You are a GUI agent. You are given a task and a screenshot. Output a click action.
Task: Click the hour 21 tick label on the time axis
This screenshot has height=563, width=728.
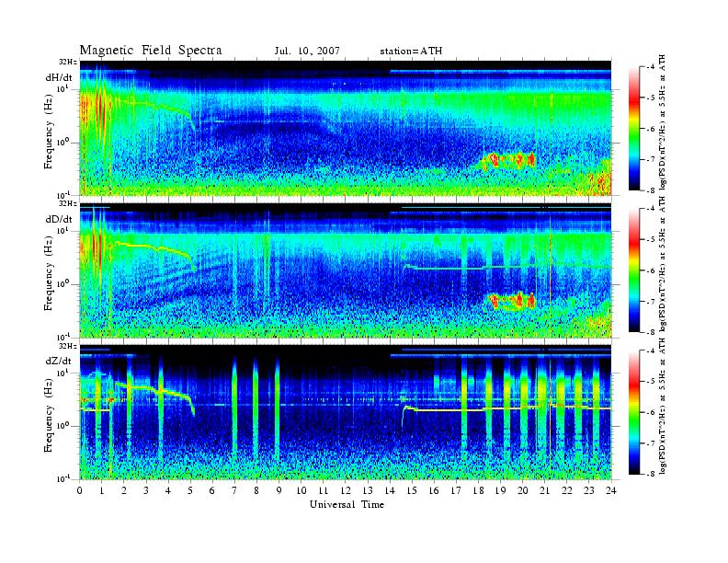point(545,490)
